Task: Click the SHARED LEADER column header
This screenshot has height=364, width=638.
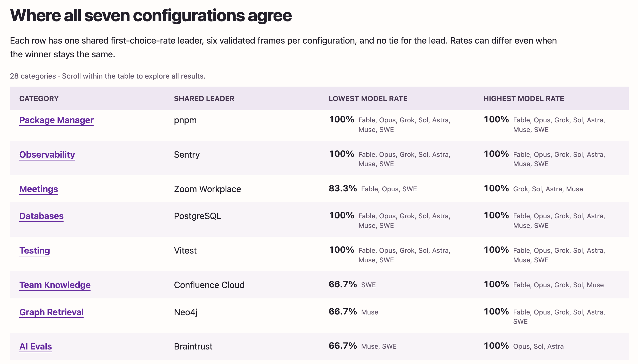Action: coord(204,99)
